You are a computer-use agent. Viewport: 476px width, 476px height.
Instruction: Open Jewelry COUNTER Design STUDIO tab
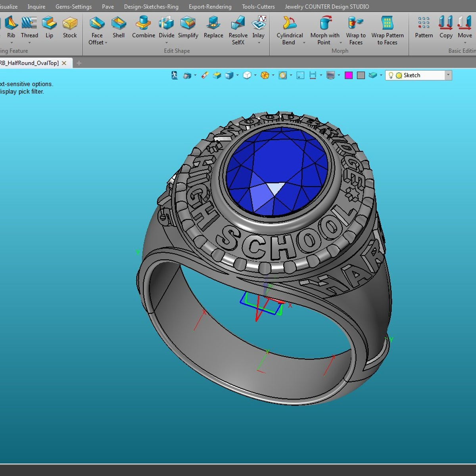point(327,7)
